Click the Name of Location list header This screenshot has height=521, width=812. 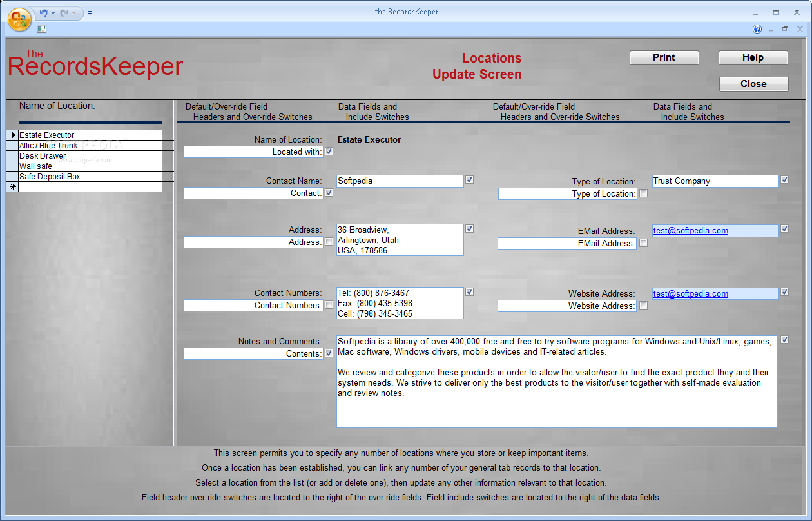[x=57, y=106]
